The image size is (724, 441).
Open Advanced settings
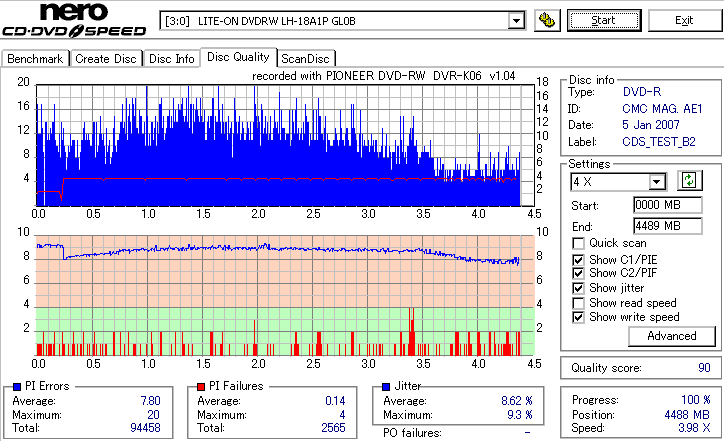[672, 336]
